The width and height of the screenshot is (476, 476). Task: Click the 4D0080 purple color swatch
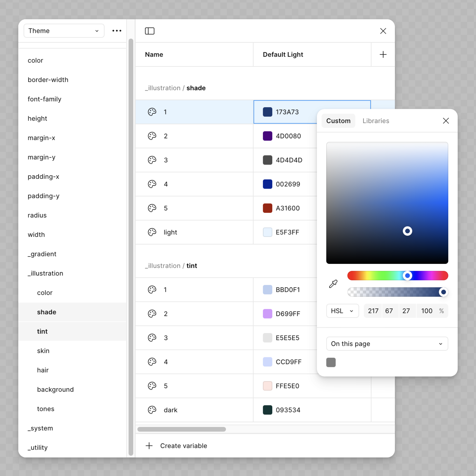(x=267, y=136)
